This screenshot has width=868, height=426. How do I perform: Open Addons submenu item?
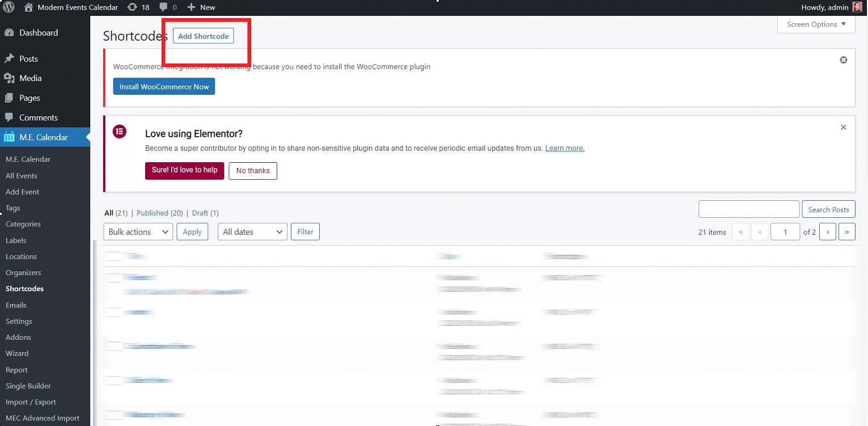(x=18, y=338)
